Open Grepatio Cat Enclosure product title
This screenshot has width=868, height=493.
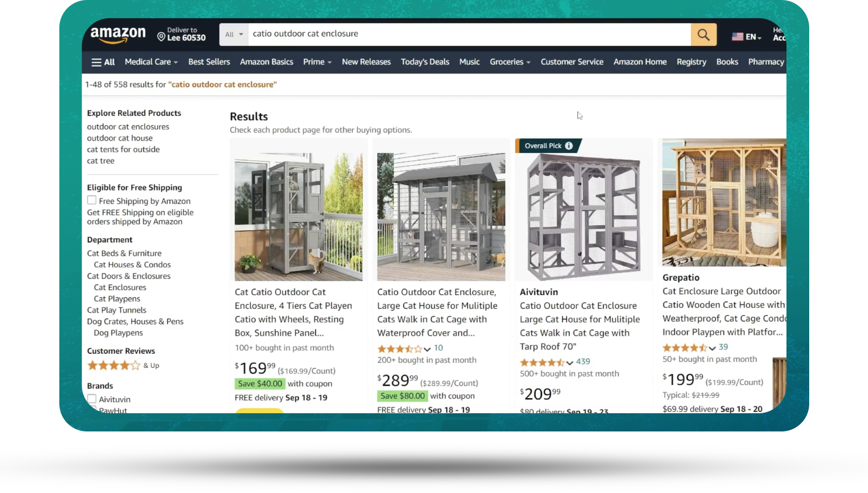pos(724,312)
